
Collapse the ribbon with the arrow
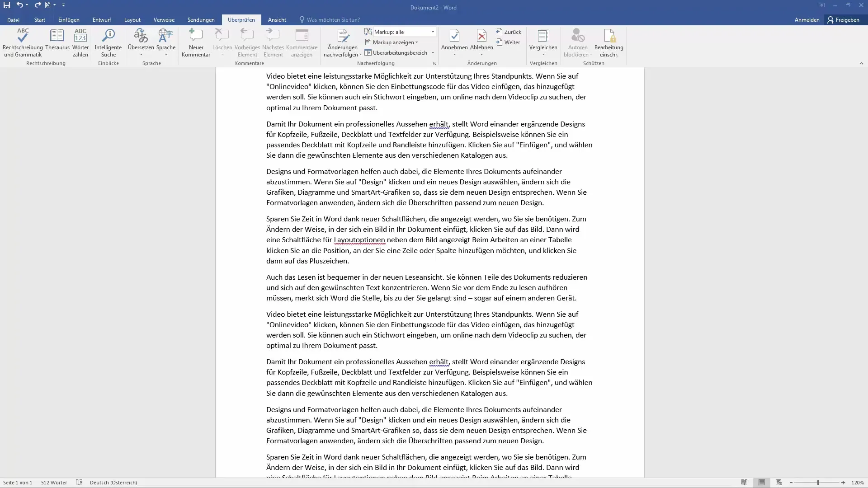(861, 64)
